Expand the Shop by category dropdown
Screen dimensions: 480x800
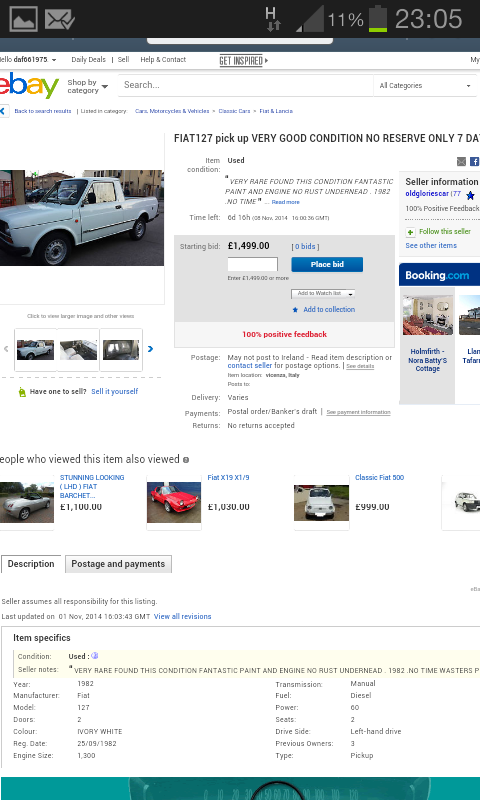(87, 86)
